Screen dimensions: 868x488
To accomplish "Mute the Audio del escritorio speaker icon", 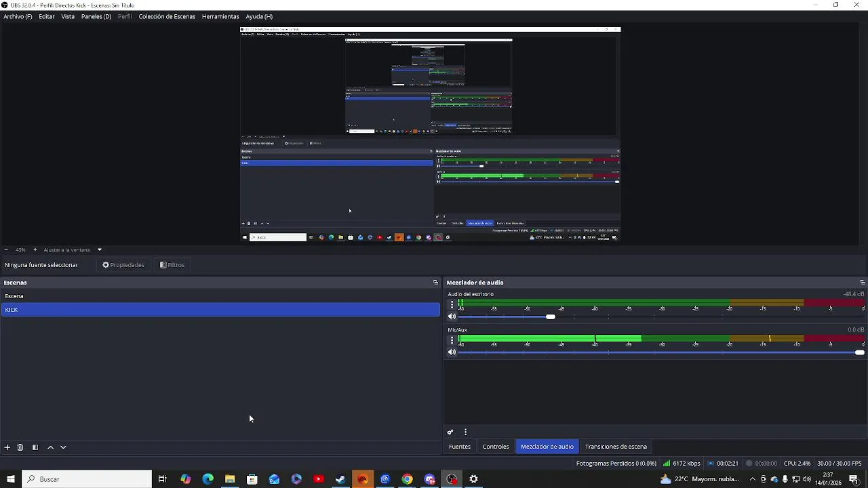I will [452, 317].
